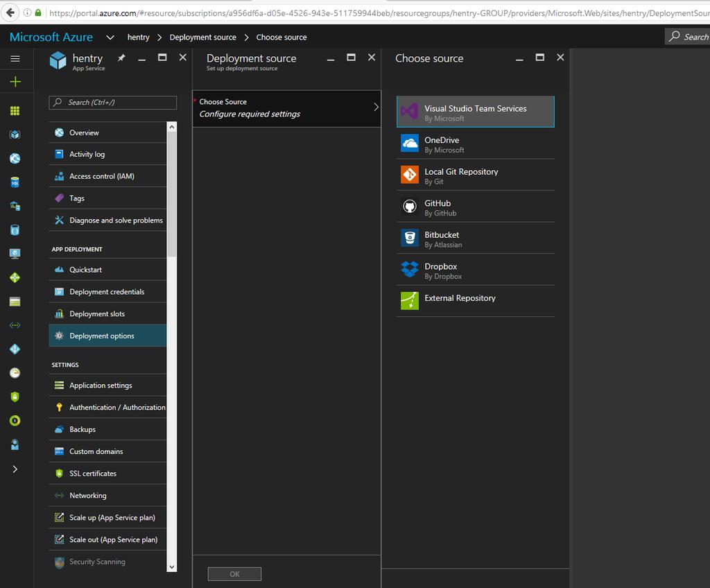
Task: Open Backups menu item
Action: pos(107,429)
